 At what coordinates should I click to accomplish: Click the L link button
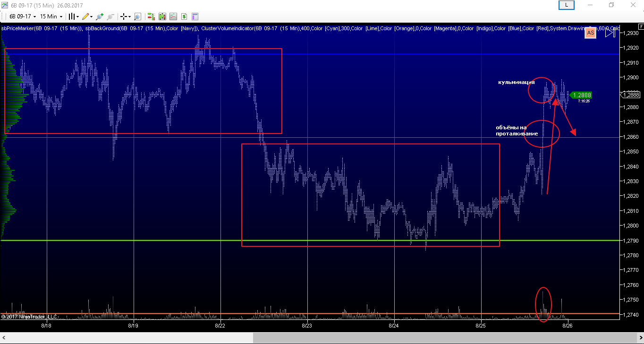(566, 5)
